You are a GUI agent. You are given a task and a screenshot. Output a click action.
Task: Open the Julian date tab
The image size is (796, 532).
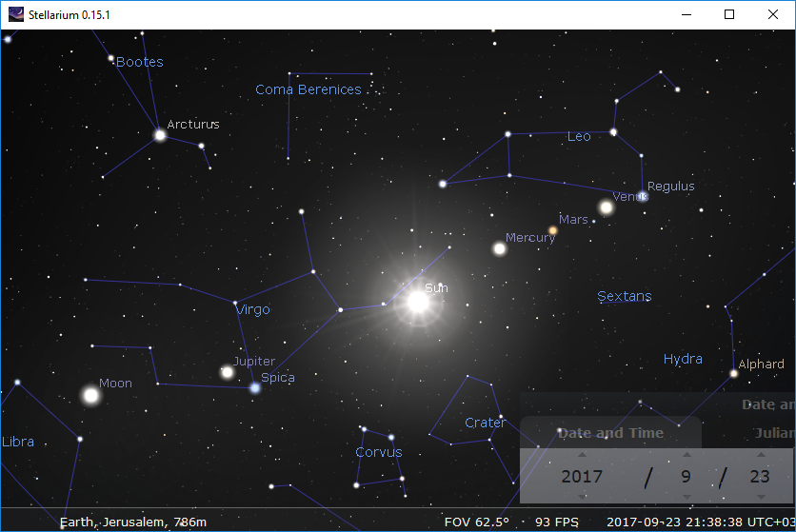(x=773, y=433)
